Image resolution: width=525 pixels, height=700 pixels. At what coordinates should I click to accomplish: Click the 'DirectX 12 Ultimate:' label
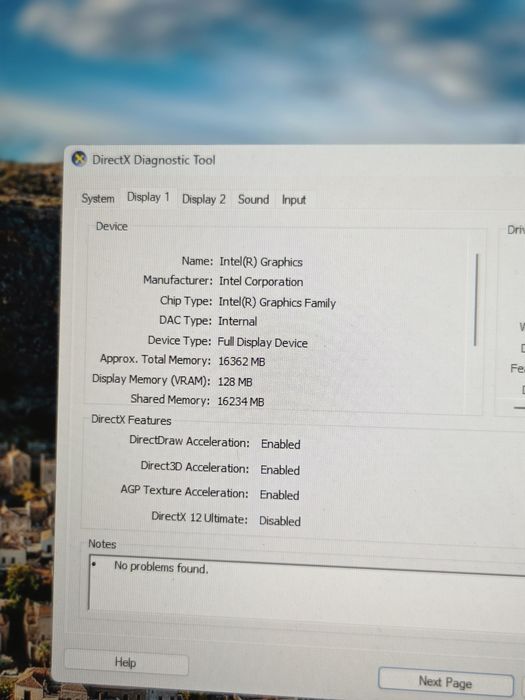pyautogui.click(x=199, y=517)
